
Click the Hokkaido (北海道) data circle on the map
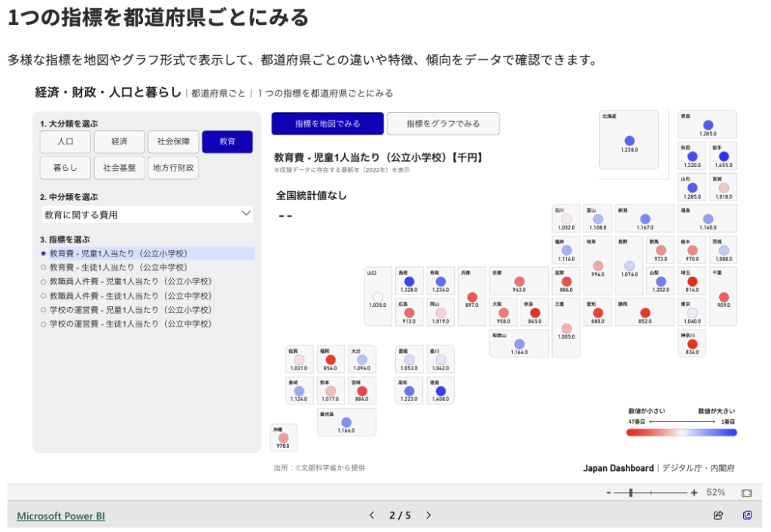tap(629, 141)
